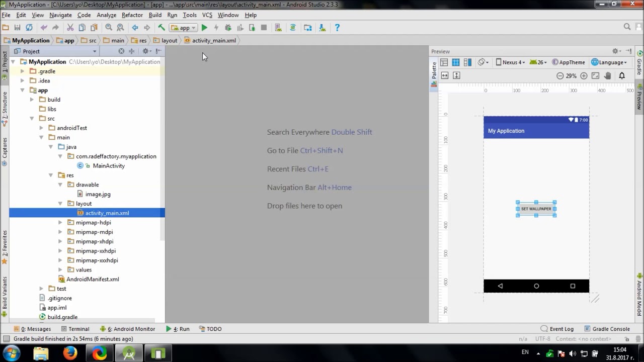Click the Cut scissors icon
The height and width of the screenshot is (362, 644).
click(x=70, y=28)
